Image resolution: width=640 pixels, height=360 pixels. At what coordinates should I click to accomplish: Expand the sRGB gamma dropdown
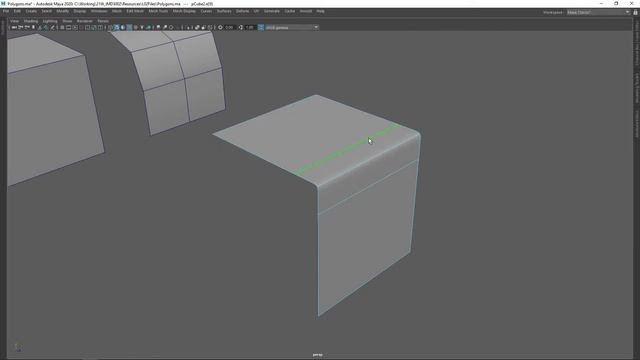(292, 27)
